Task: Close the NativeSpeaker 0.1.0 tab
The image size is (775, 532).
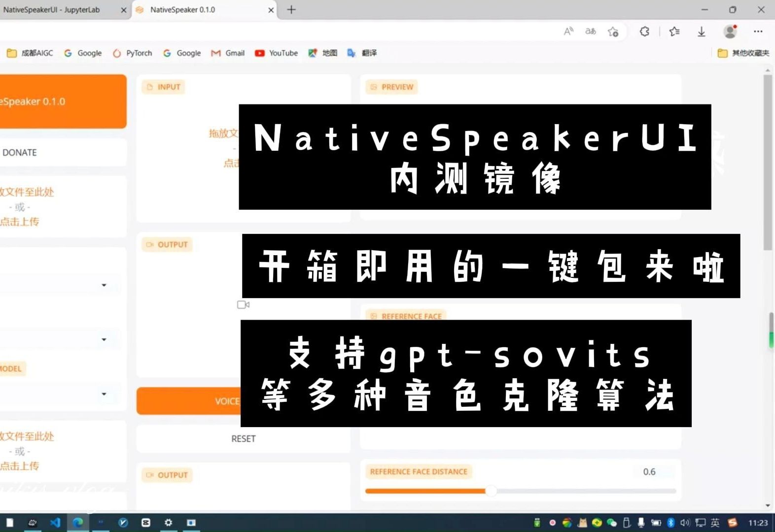Action: click(x=271, y=10)
